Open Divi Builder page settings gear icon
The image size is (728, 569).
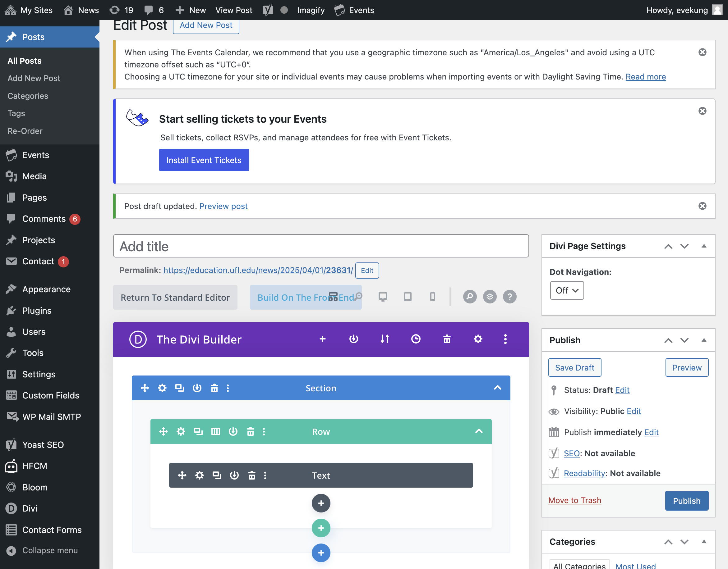[x=478, y=339]
